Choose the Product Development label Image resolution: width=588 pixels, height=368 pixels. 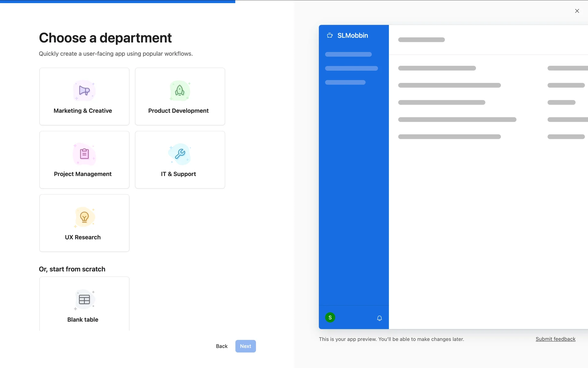pyautogui.click(x=178, y=111)
